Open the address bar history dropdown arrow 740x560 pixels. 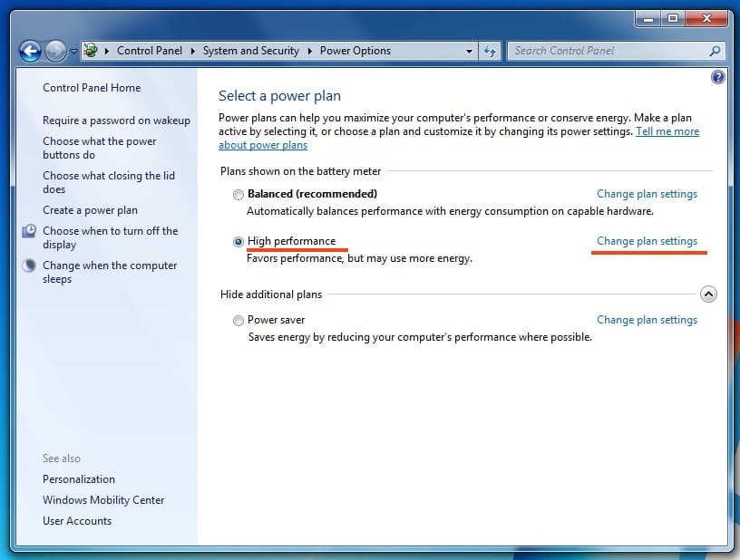pyautogui.click(x=469, y=52)
